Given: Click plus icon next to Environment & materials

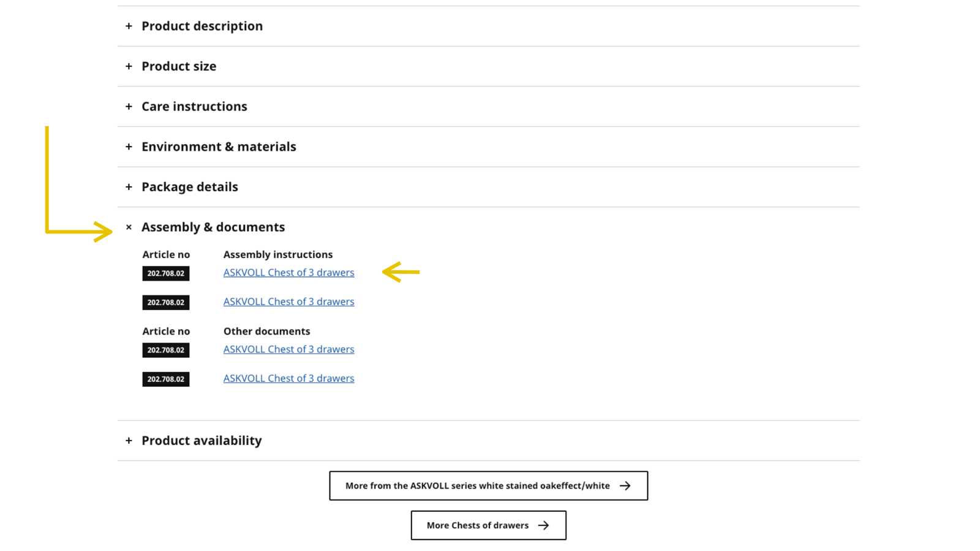Looking at the screenshot, I should click(129, 146).
